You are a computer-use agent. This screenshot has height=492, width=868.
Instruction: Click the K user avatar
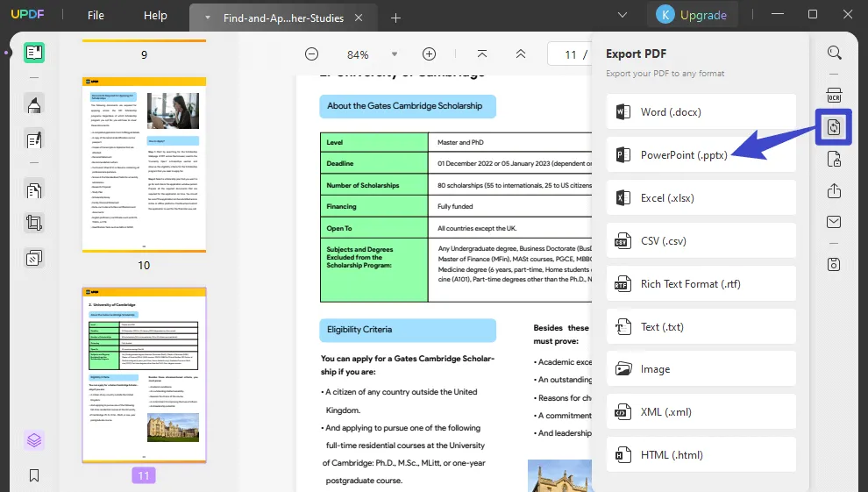click(665, 15)
